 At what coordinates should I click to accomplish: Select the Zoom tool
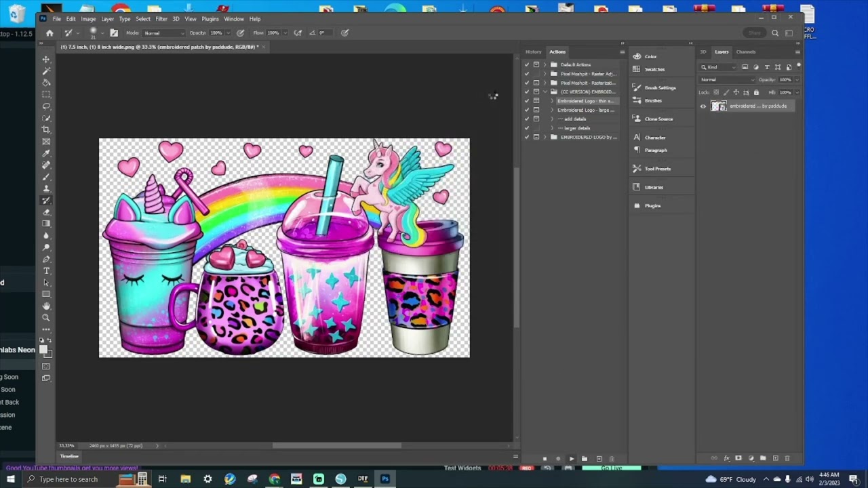tap(46, 318)
